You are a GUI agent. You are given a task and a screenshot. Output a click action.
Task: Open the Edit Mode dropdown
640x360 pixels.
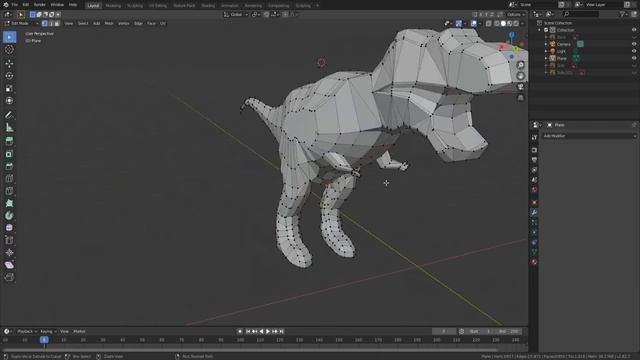tap(21, 24)
